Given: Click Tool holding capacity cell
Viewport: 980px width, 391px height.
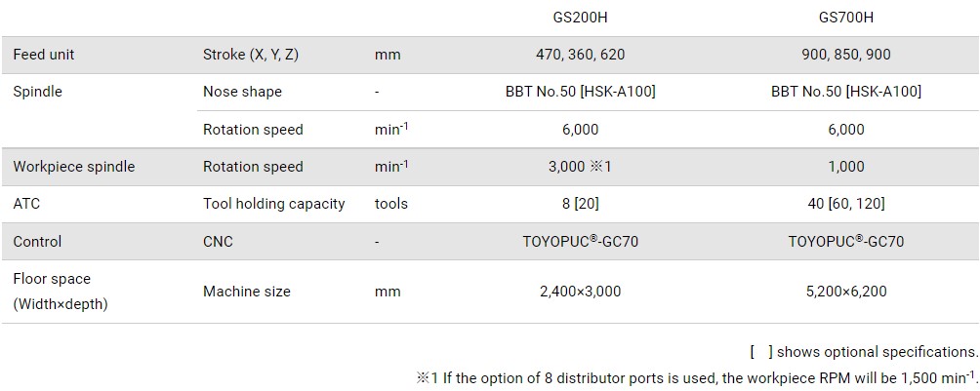Looking at the screenshot, I should tap(273, 204).
